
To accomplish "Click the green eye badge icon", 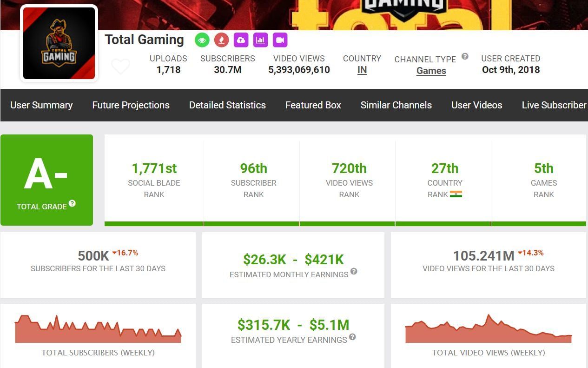I will pyautogui.click(x=202, y=40).
